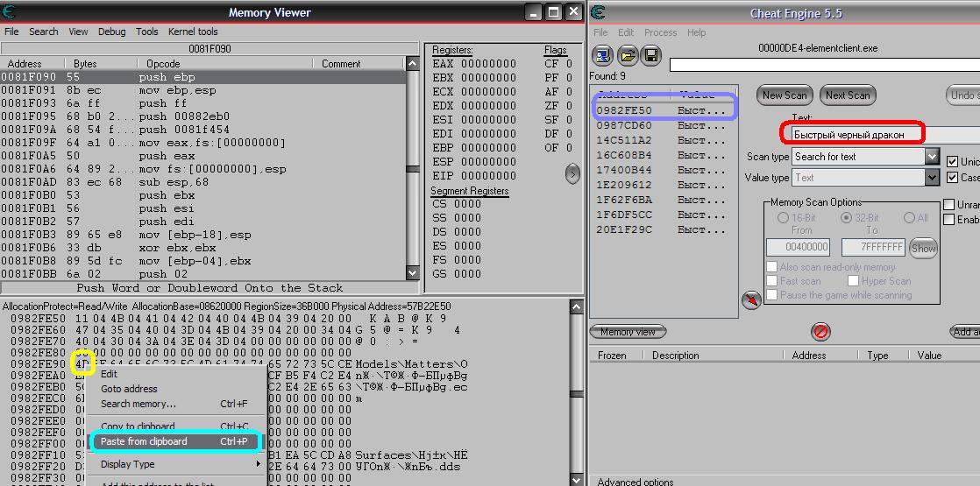Click the New Scan button

tap(785, 95)
